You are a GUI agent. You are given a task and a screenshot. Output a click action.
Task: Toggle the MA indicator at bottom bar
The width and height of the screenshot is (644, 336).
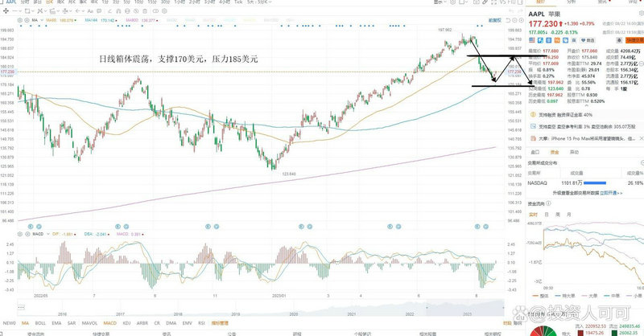pyautogui.click(x=26, y=322)
